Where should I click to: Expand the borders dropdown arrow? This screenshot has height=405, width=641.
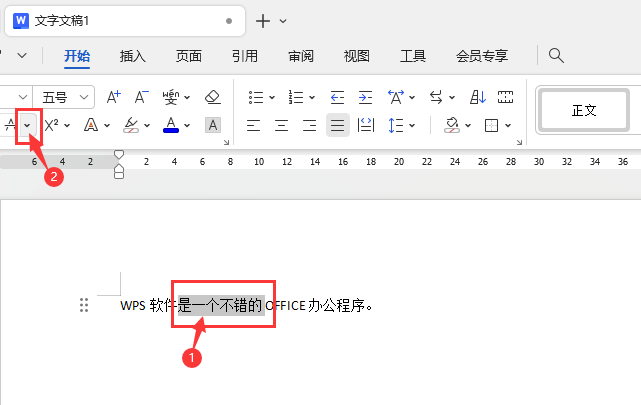click(508, 125)
